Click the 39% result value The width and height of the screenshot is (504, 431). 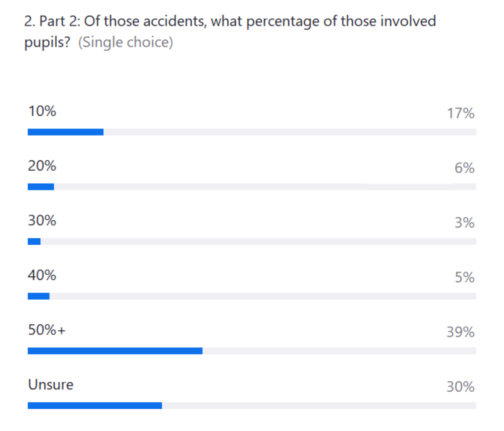(x=460, y=332)
